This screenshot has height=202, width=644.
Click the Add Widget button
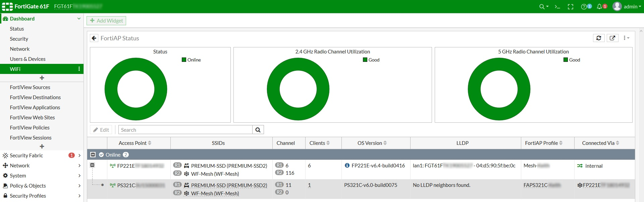[x=106, y=21]
